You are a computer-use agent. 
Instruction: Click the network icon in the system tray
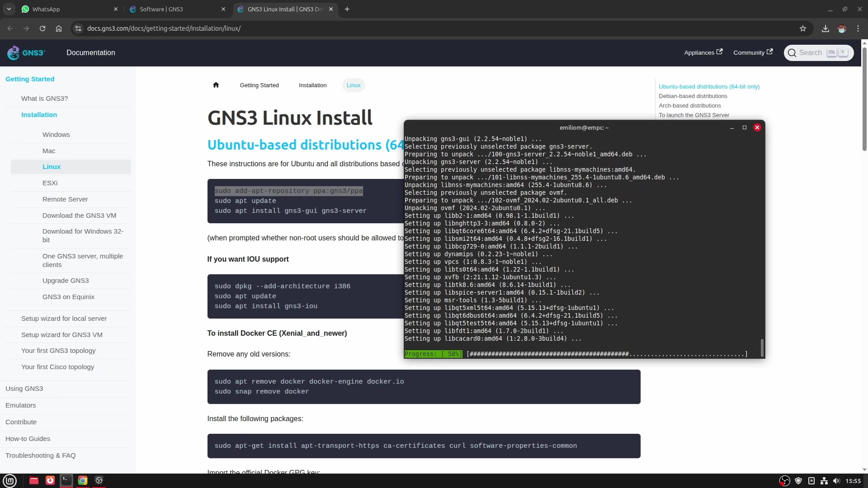click(824, 481)
